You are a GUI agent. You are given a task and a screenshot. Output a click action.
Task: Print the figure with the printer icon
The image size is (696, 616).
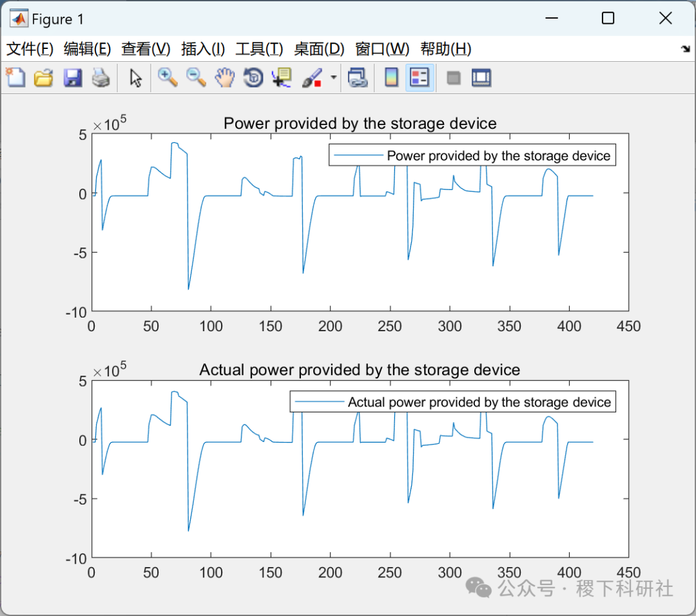(x=101, y=78)
